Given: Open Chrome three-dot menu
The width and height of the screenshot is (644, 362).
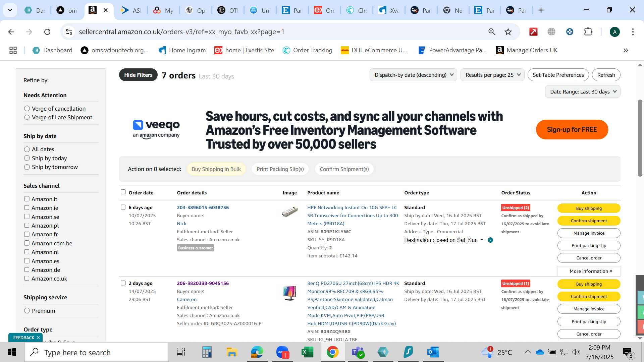Looking at the screenshot, I should coord(633,32).
